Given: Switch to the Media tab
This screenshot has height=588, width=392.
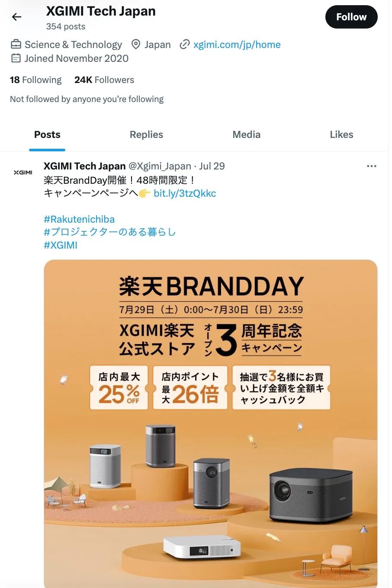Looking at the screenshot, I should pos(246,134).
